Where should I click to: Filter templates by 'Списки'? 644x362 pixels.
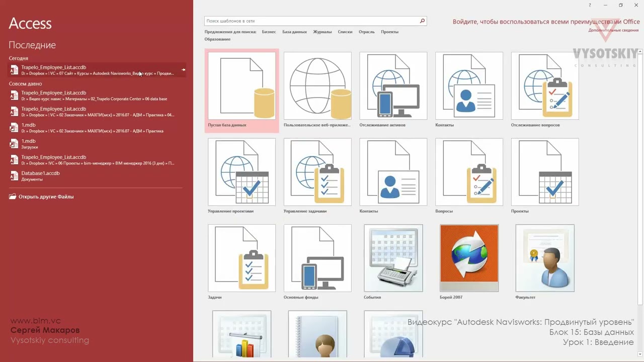pyautogui.click(x=345, y=32)
